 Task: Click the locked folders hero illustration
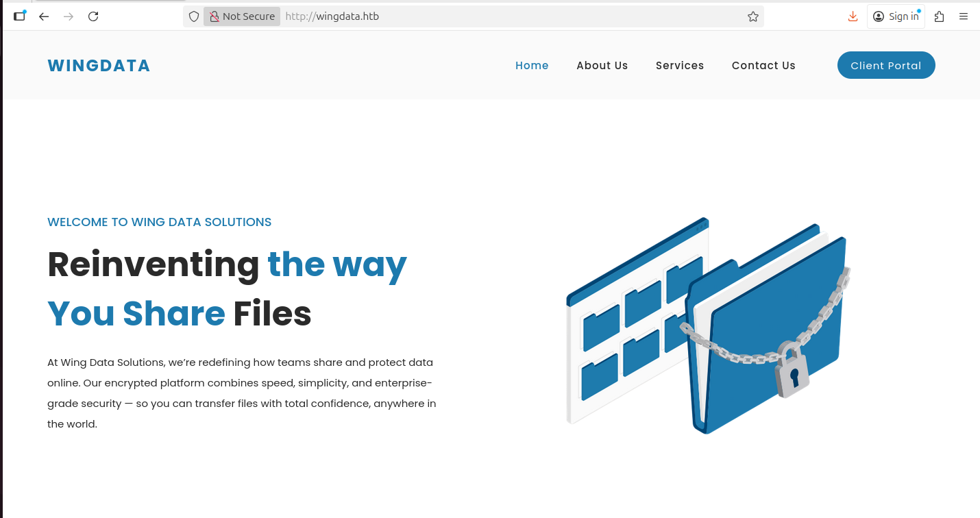tap(708, 325)
